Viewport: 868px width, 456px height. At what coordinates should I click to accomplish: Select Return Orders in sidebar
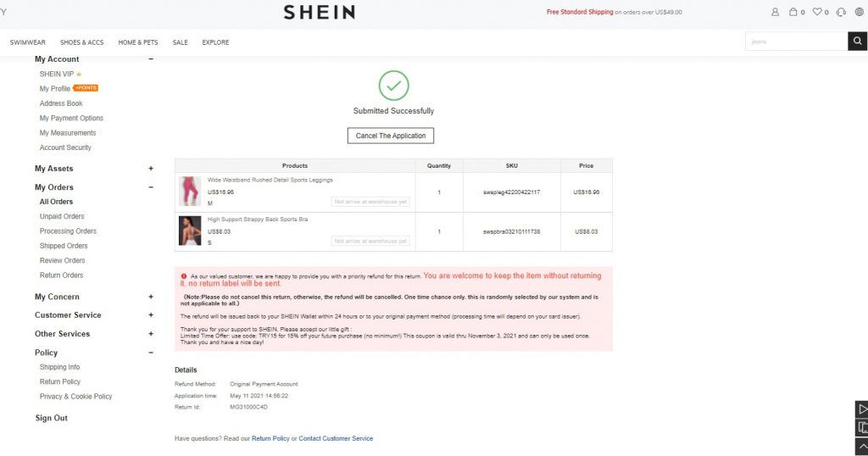[x=61, y=275]
